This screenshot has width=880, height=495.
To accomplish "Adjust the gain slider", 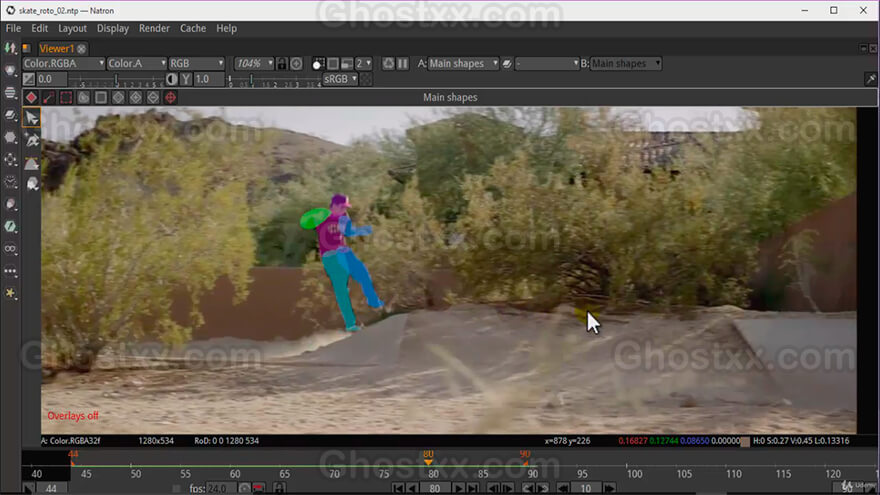I will click(x=117, y=79).
